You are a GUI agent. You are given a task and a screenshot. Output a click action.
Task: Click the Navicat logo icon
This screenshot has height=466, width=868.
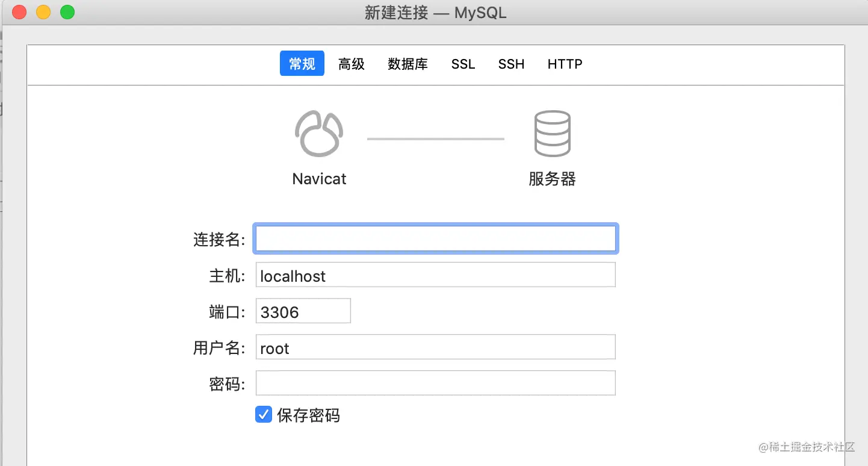point(319,132)
